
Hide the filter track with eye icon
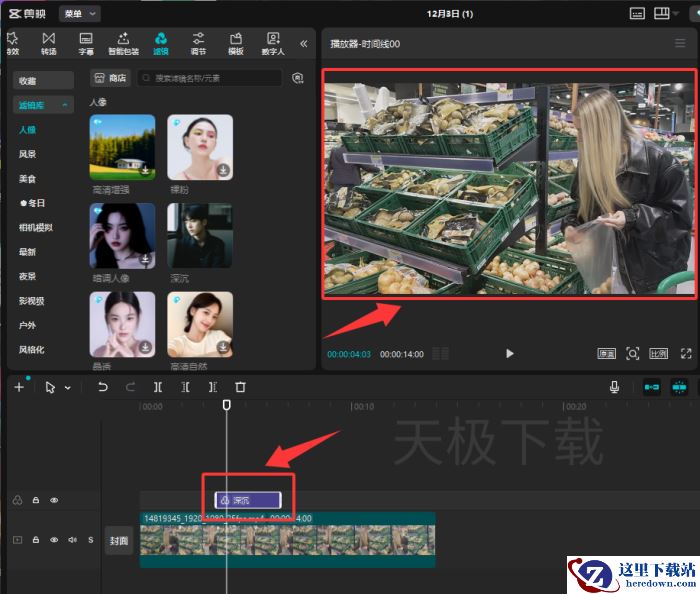coord(54,500)
